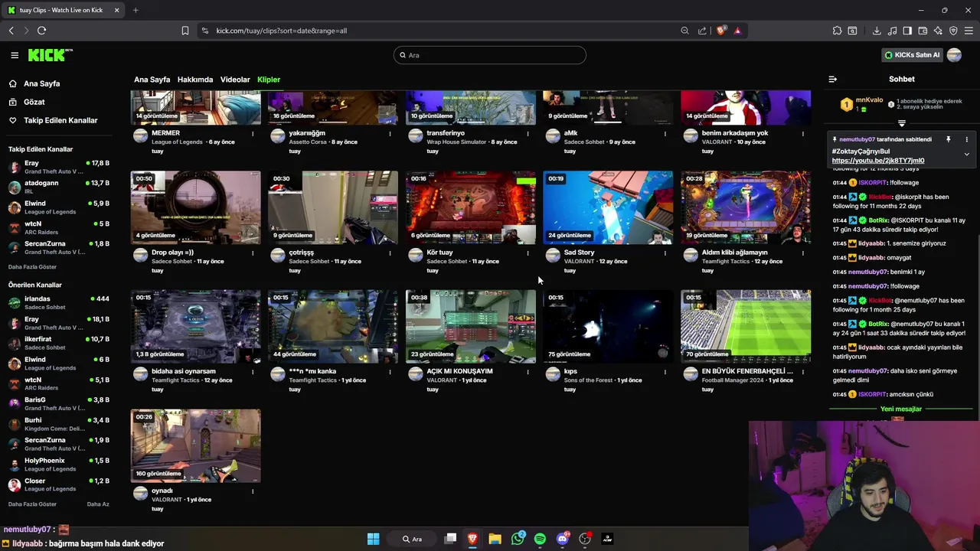Image resolution: width=980 pixels, height=551 pixels.
Task: Open Discord from the taskbar
Action: (563, 539)
